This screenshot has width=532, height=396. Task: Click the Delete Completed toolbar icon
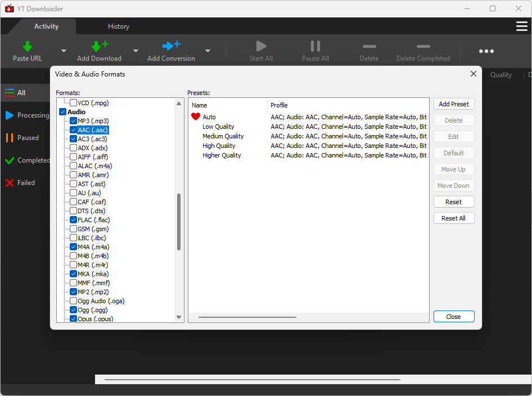(423, 47)
